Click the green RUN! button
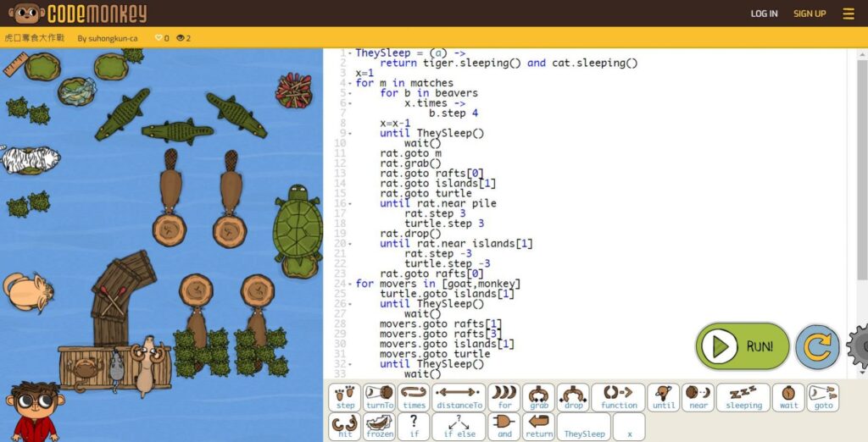 (743, 346)
